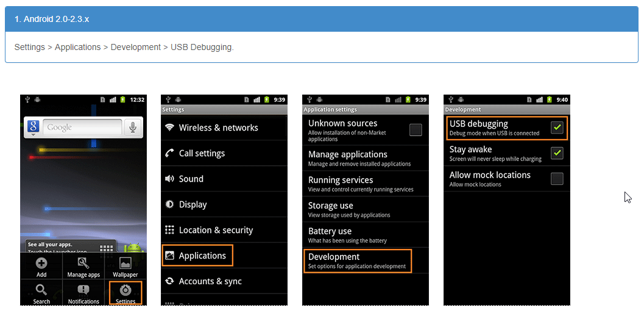This screenshot has width=644, height=313.
Task: Click inside the Google search box
Action: coord(82,127)
